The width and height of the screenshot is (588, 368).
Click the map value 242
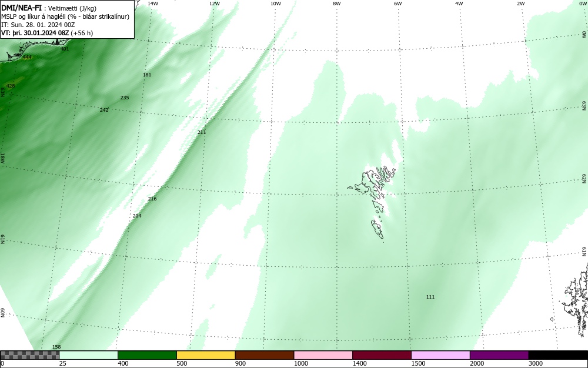pyautogui.click(x=104, y=110)
